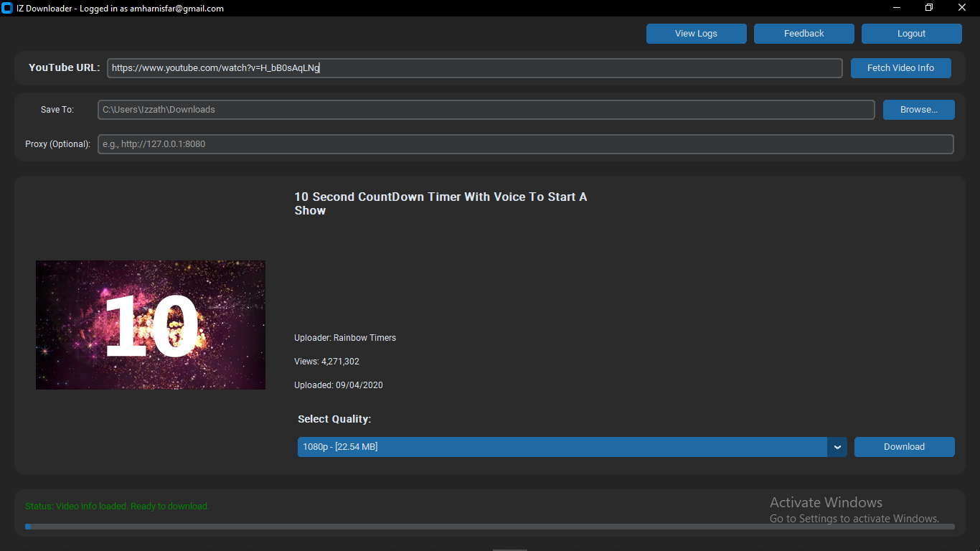
Task: Focus the YouTube URL input field
Action: (474, 68)
